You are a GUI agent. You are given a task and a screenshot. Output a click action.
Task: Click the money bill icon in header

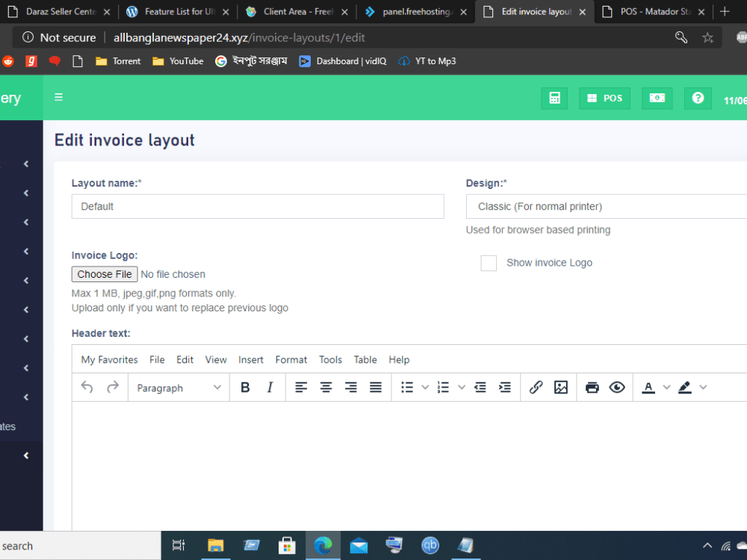(657, 98)
